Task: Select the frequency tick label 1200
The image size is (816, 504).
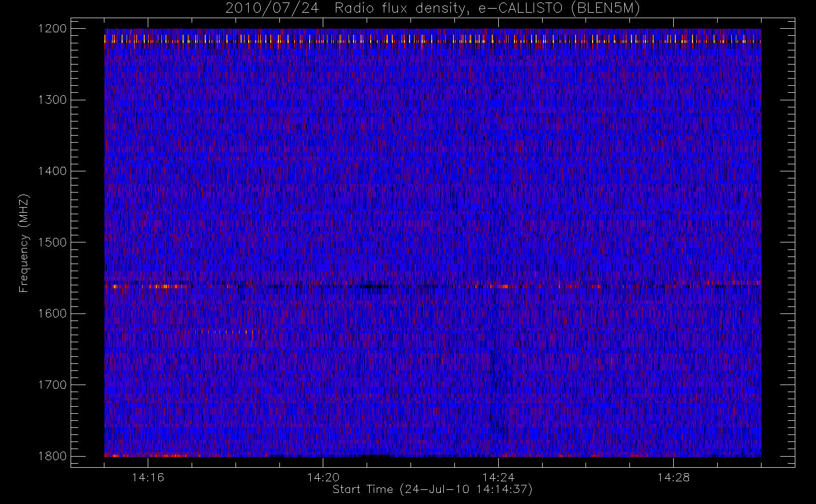Action: [x=52, y=29]
